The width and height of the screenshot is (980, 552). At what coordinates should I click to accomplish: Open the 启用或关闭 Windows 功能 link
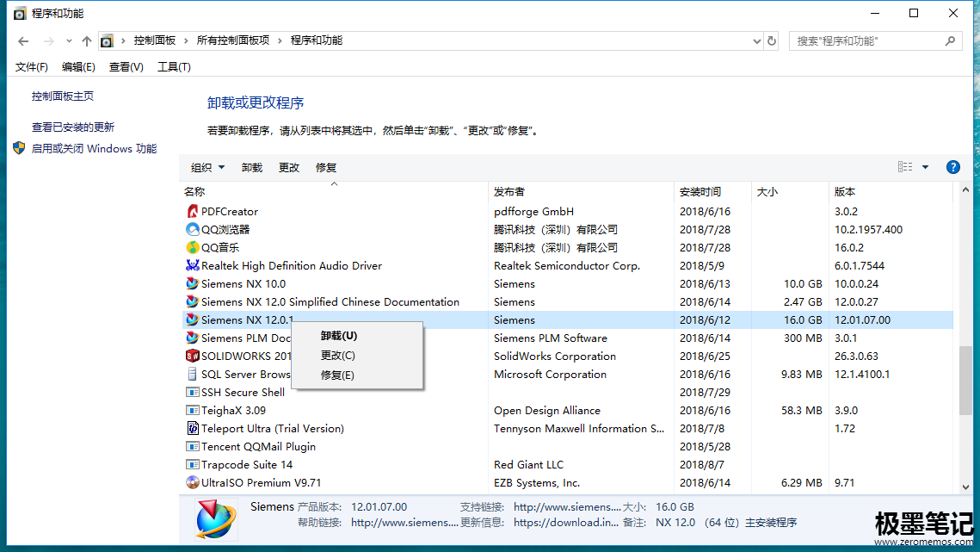(94, 148)
